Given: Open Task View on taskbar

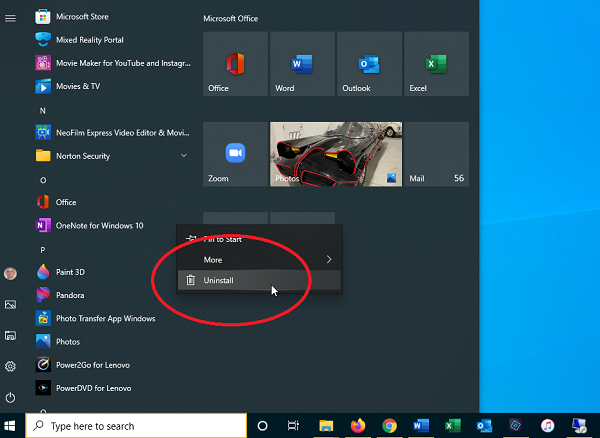Looking at the screenshot, I should point(293,426).
